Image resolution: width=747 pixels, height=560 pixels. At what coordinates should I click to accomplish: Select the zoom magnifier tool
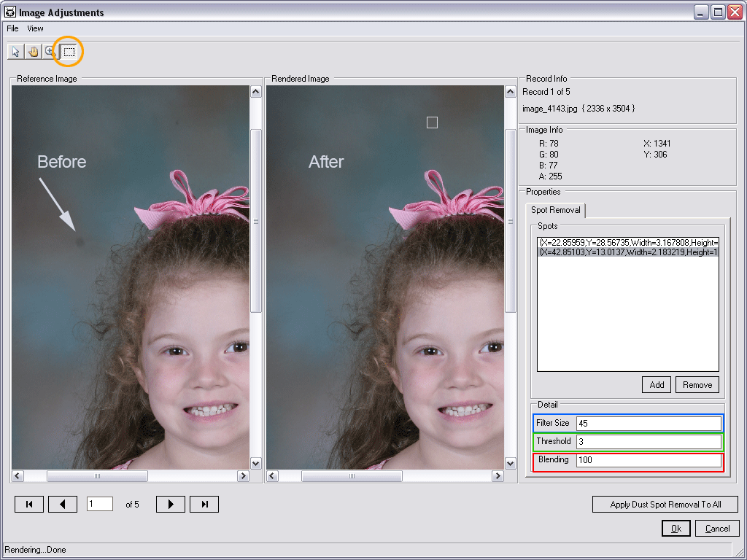(50, 52)
